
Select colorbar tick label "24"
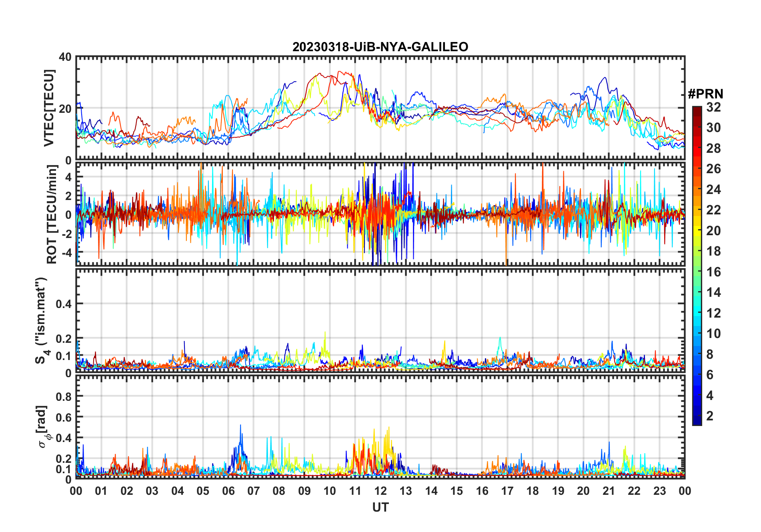pos(713,190)
